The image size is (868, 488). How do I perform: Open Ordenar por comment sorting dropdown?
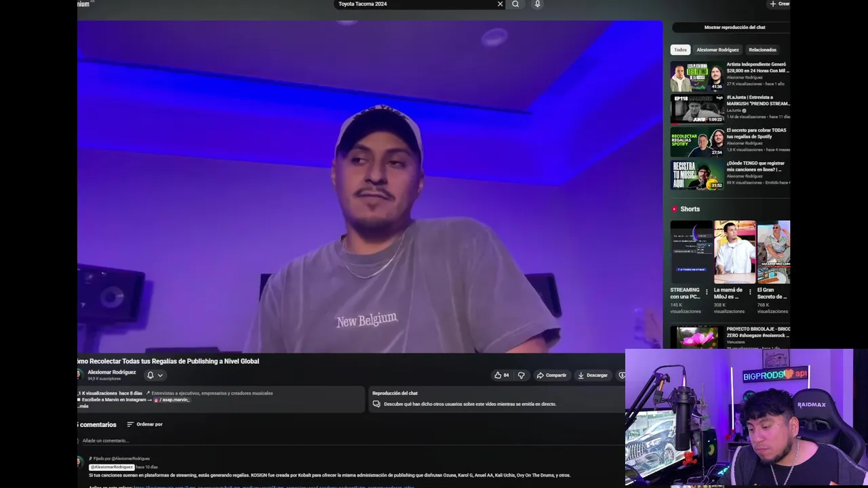[x=144, y=424]
